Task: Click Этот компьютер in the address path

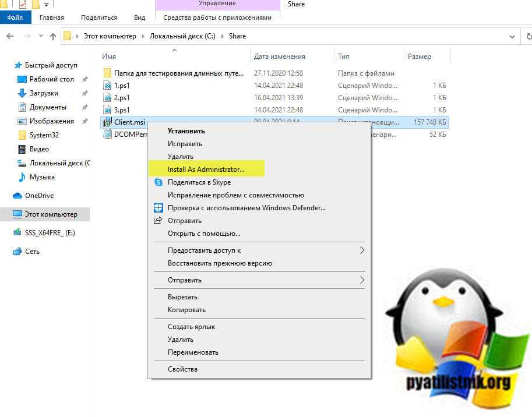Action: pos(110,36)
